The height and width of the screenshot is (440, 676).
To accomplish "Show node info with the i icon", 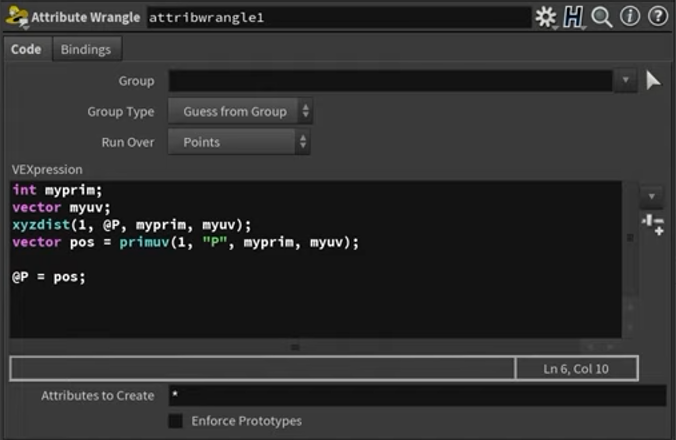I will [630, 17].
